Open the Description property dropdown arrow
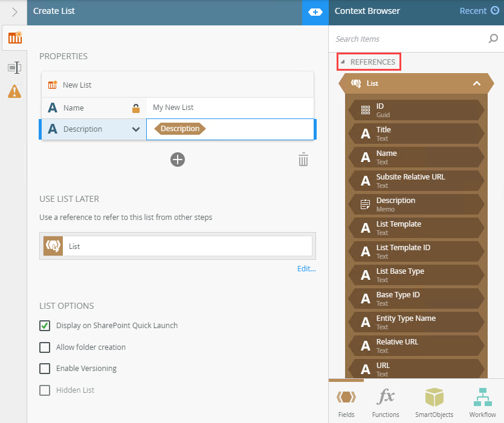504x423 pixels. pyautogui.click(x=136, y=129)
